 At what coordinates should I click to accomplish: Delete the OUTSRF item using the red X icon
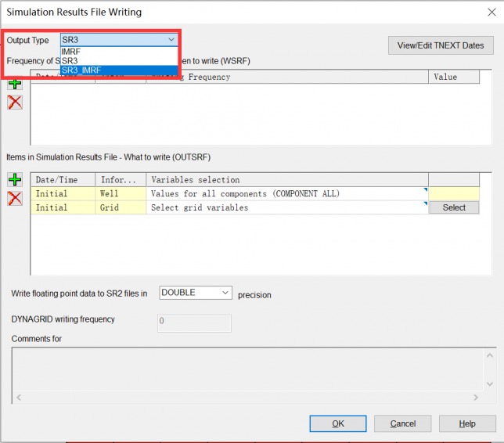pos(15,199)
